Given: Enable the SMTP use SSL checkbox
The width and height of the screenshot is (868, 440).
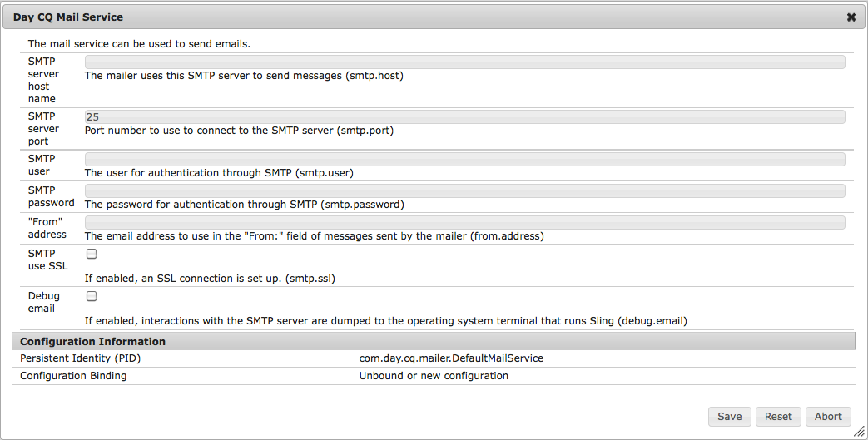Looking at the screenshot, I should [x=92, y=254].
